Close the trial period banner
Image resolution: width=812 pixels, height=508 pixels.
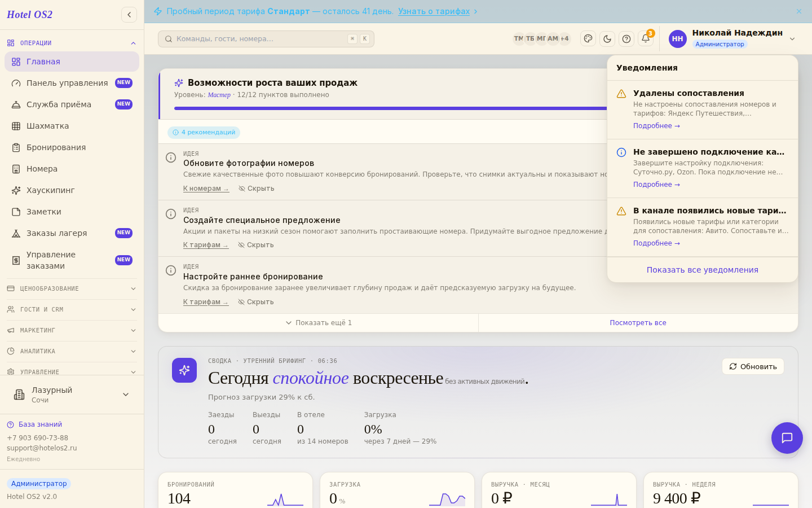pyautogui.click(x=799, y=11)
